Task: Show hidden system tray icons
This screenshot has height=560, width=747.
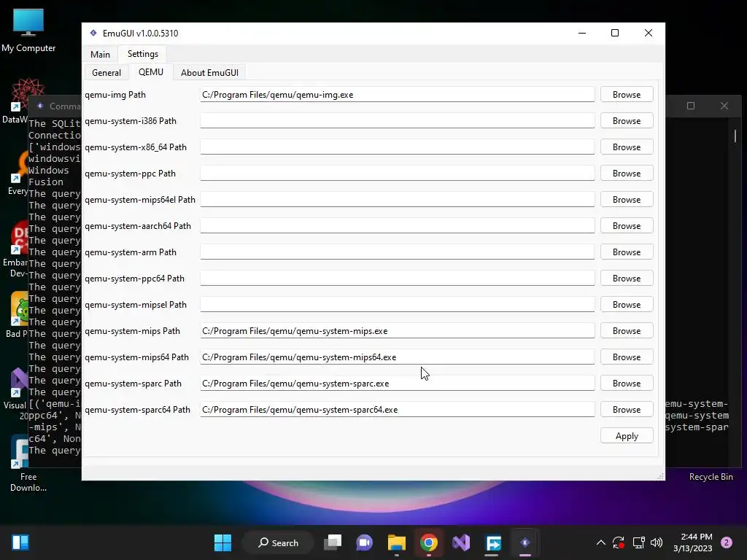Action: pos(601,542)
